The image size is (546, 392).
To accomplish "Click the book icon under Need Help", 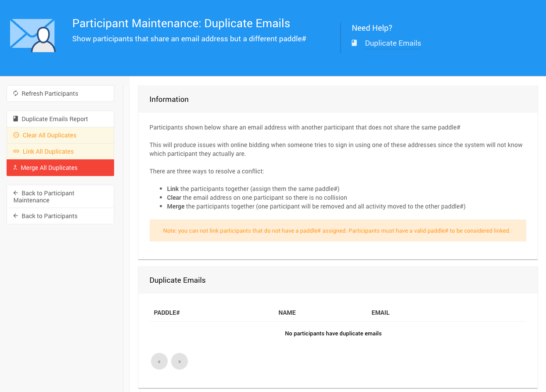I will click(x=354, y=43).
